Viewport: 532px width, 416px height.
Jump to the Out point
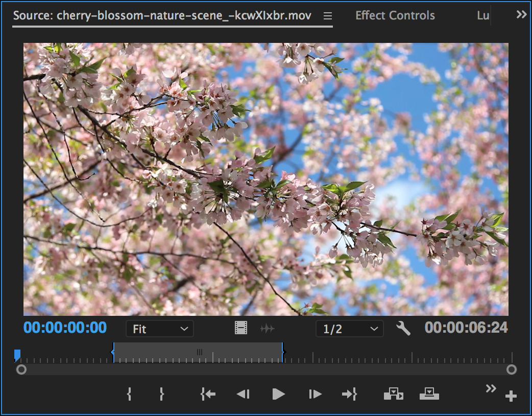(349, 394)
